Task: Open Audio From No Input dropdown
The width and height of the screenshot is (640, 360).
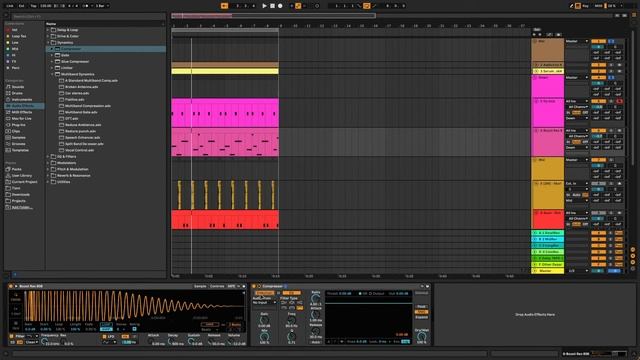Action: 264,302
